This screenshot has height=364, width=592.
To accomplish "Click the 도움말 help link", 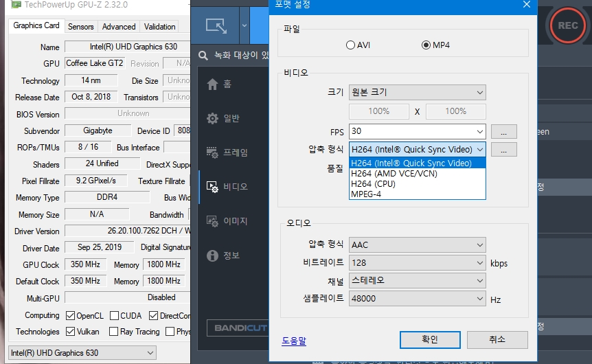I will (294, 340).
